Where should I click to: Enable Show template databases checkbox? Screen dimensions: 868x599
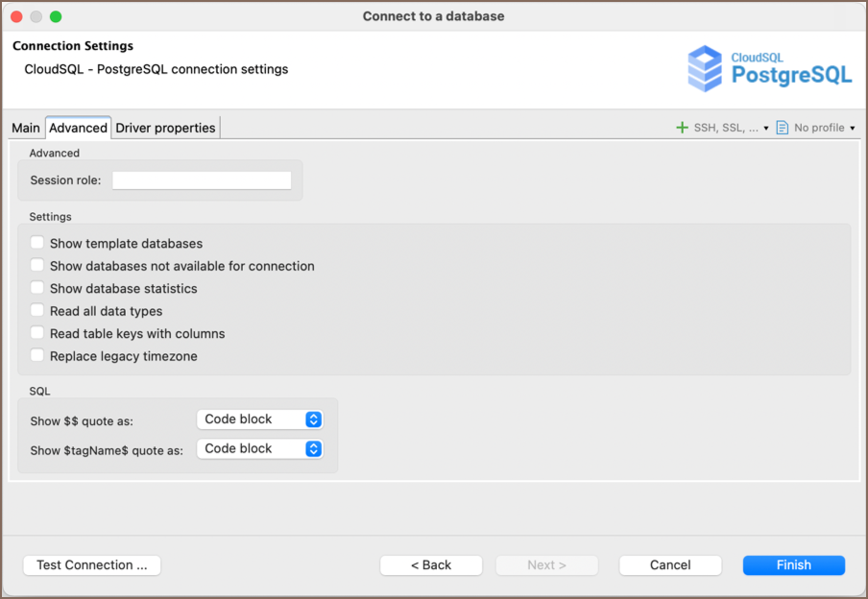(x=37, y=244)
